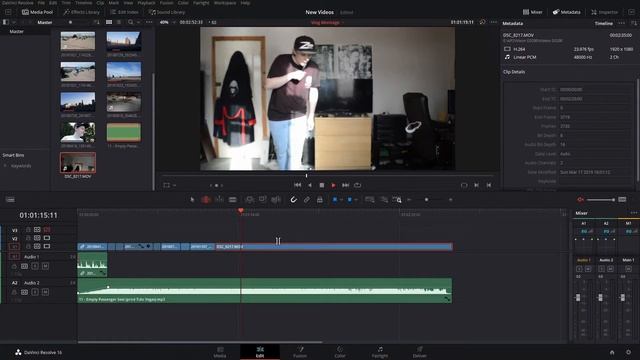
Task: Click the Stop transport button
Action: [322, 185]
